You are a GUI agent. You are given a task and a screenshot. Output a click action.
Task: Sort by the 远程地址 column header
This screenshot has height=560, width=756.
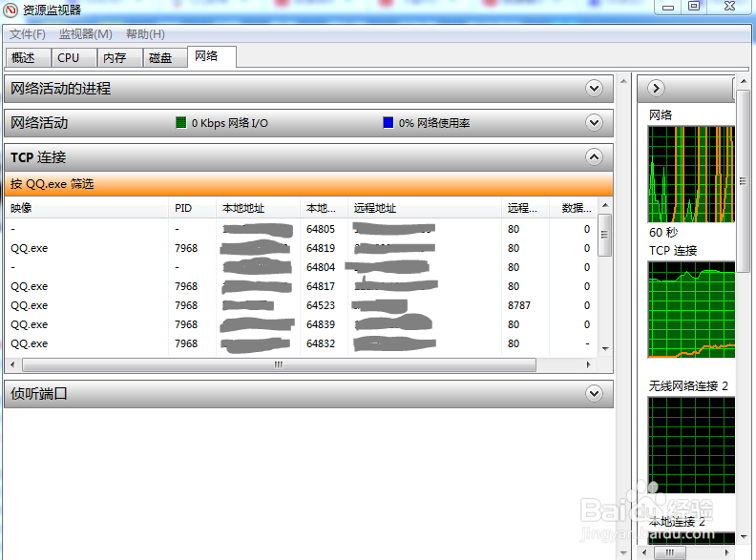pos(425,208)
